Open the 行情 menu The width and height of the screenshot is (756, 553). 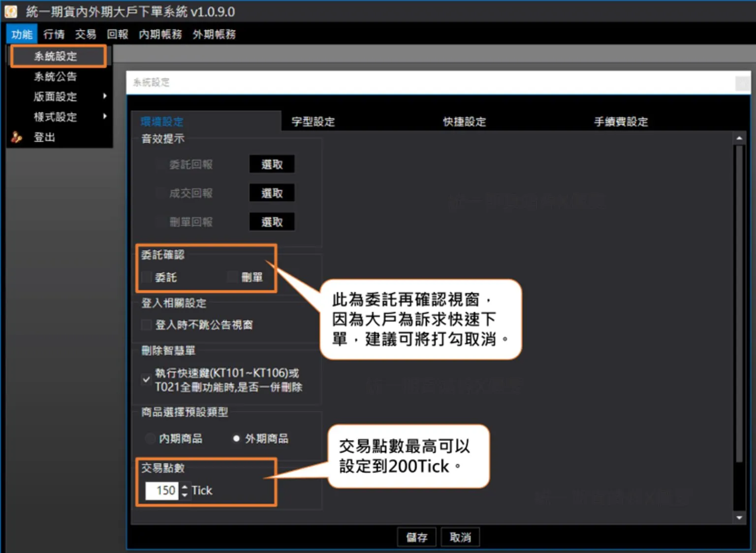[x=54, y=34]
